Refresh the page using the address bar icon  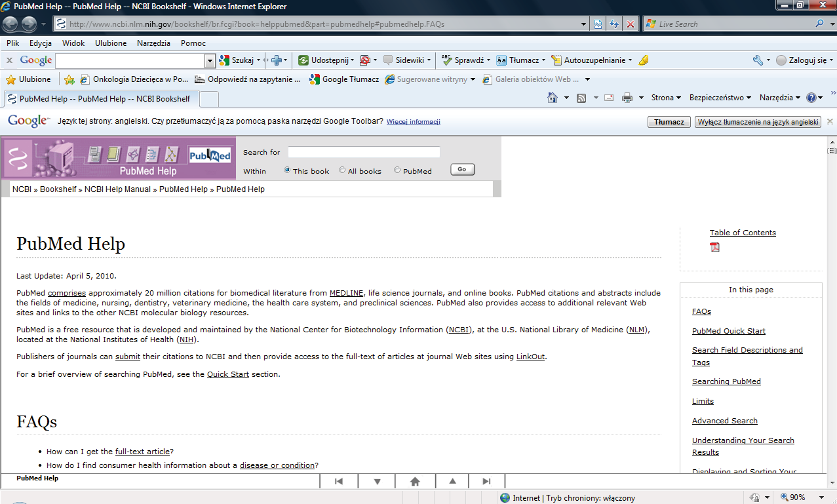tap(614, 24)
